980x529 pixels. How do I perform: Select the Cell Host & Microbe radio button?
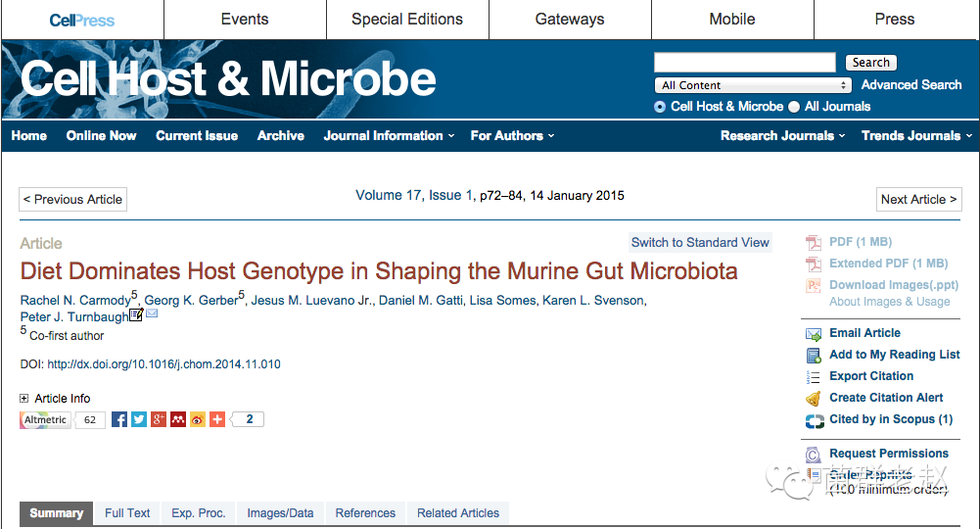(x=660, y=107)
